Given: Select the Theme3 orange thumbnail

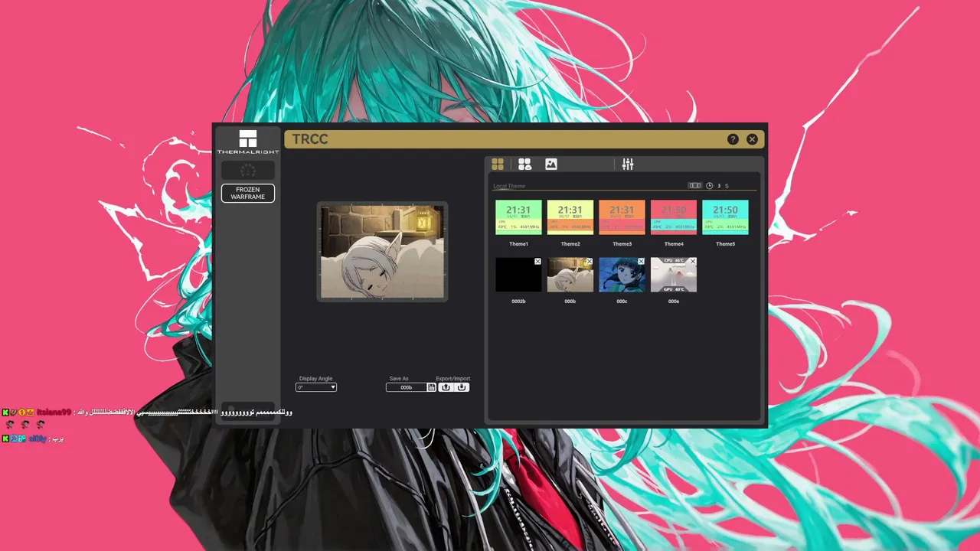Looking at the screenshot, I should 622,217.
